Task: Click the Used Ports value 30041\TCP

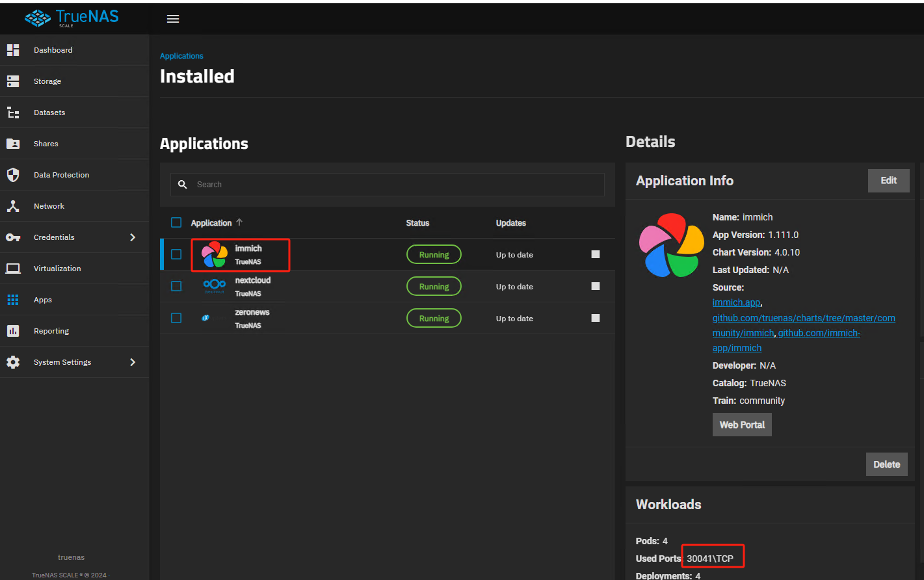Action: point(710,559)
